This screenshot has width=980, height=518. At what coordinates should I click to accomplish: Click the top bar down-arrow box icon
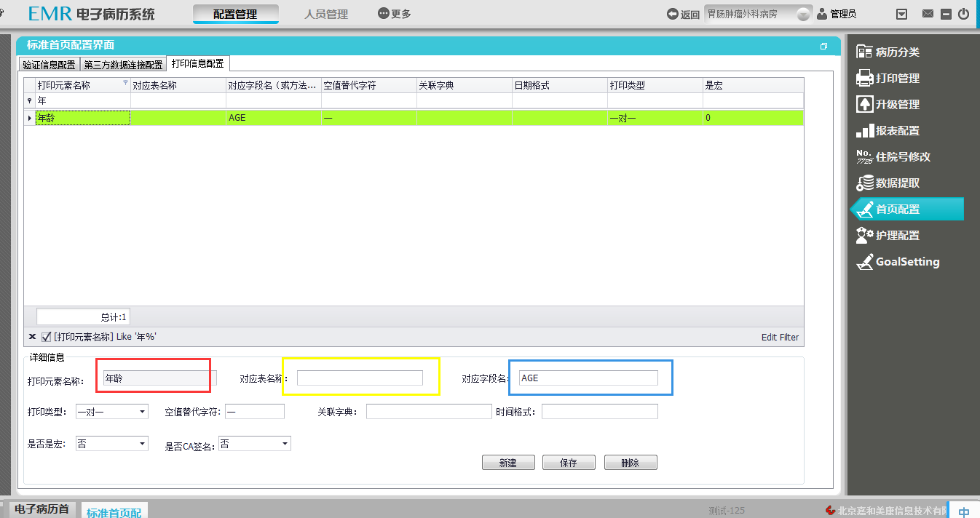coord(901,14)
